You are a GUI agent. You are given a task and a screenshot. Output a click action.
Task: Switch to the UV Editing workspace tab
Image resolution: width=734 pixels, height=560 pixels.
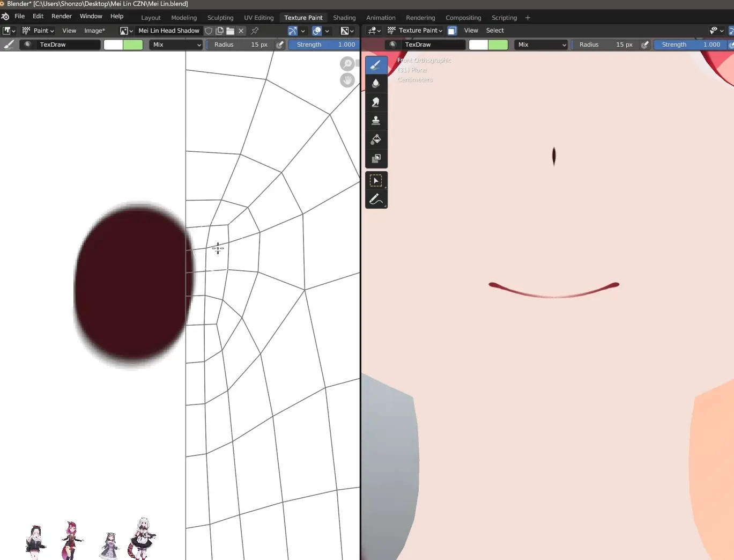click(258, 18)
